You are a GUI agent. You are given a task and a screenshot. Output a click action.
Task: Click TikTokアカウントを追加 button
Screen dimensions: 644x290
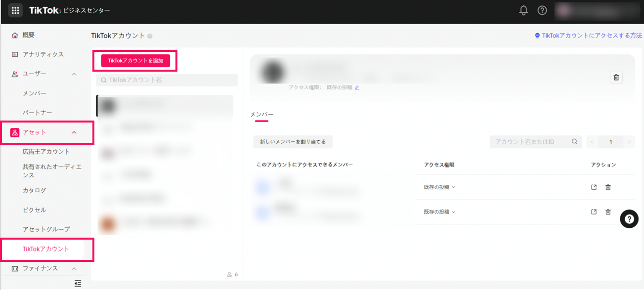135,60
